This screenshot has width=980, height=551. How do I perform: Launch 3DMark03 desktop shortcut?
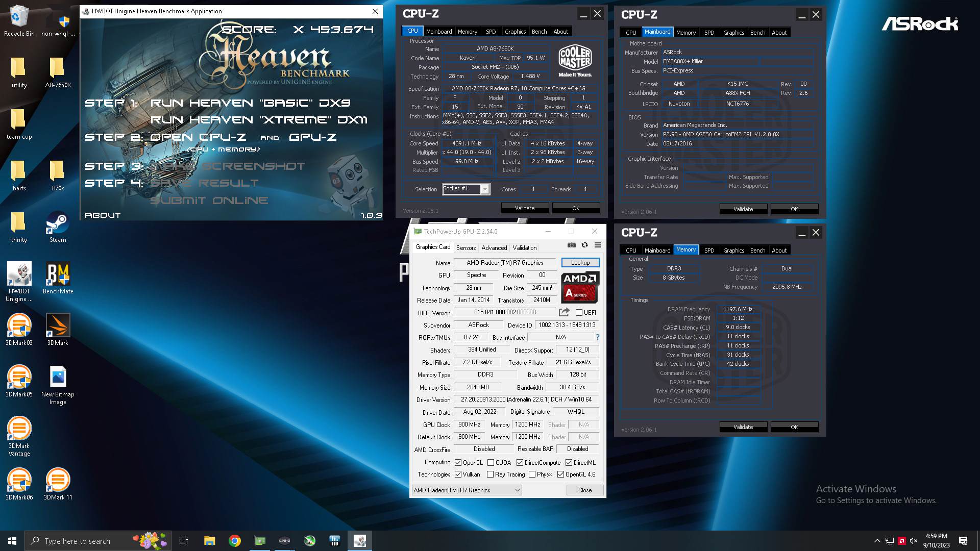(x=19, y=330)
